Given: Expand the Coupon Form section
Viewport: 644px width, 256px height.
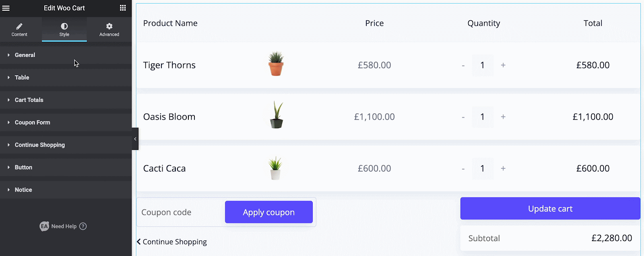Looking at the screenshot, I should coord(33,123).
